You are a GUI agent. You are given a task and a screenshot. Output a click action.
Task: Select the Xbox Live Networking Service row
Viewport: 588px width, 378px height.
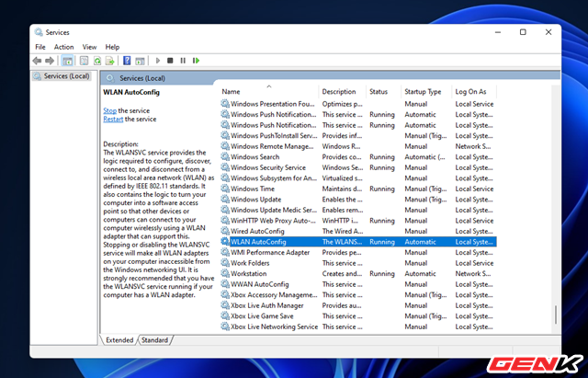(x=358, y=326)
